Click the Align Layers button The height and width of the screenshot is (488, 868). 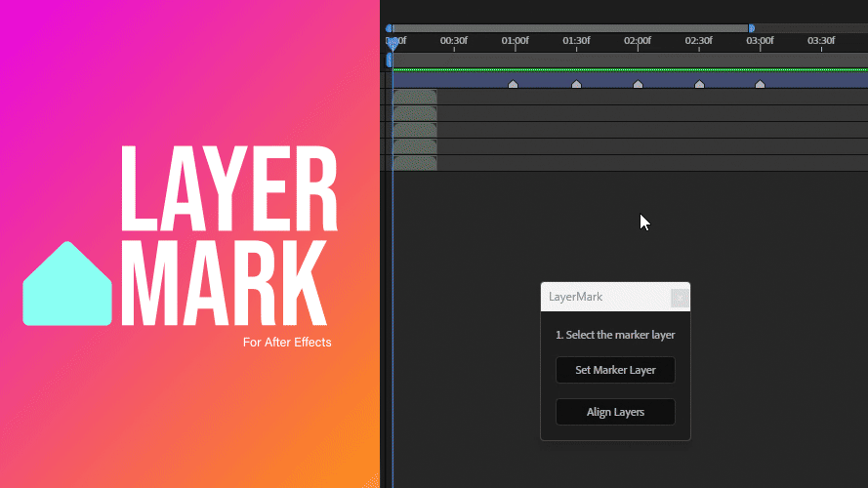(615, 412)
